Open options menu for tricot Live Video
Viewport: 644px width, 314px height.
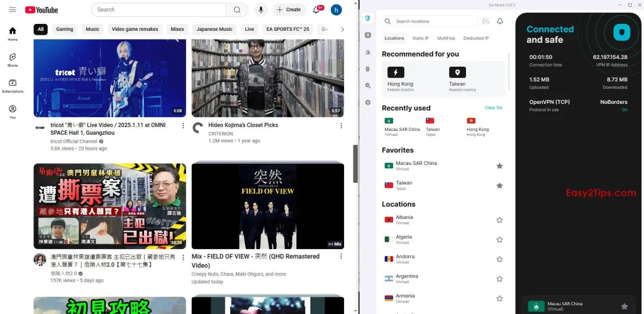click(x=183, y=125)
